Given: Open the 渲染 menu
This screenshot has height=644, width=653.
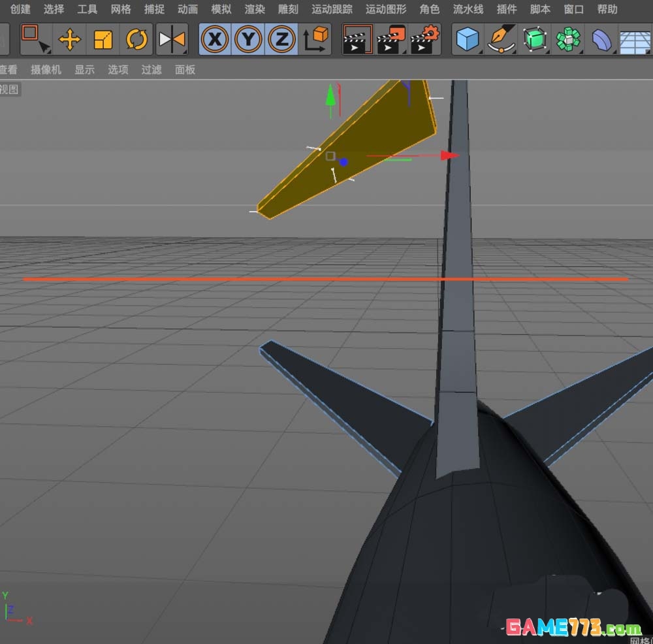Looking at the screenshot, I should 255,9.
